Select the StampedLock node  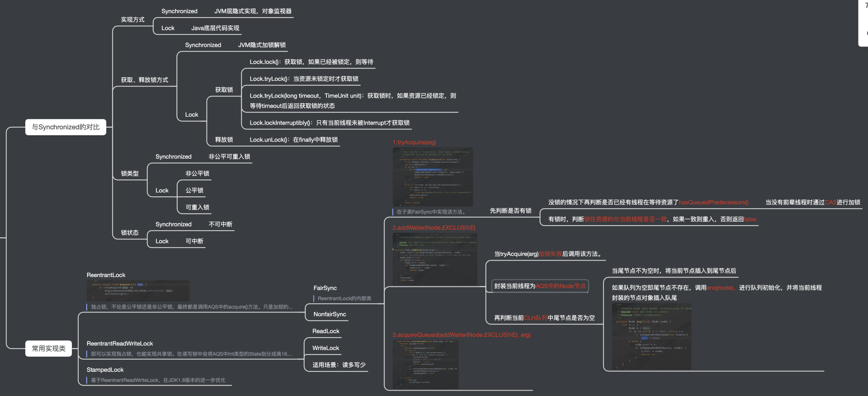[105, 370]
